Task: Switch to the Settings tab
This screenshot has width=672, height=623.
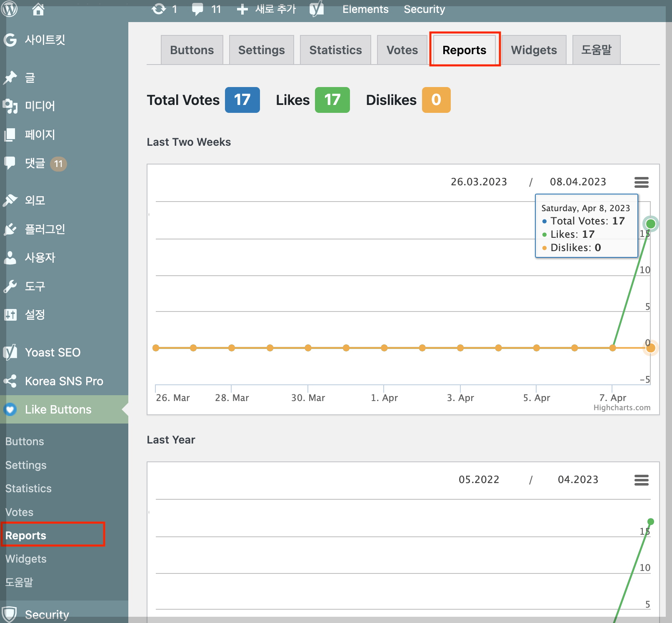Action: [x=262, y=50]
